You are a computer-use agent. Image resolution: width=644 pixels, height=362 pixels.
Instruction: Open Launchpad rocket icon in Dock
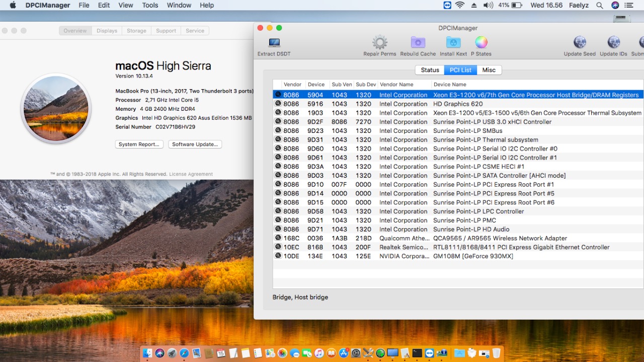172,353
